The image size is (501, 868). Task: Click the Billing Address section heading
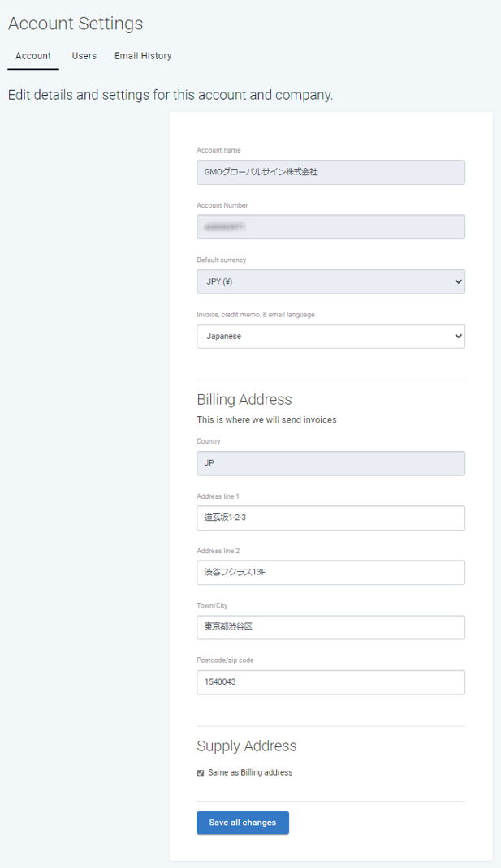244,399
